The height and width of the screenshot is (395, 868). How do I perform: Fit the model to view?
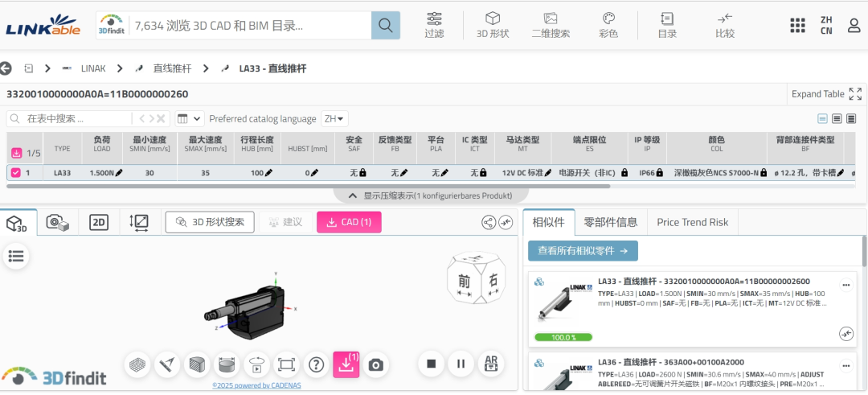point(286,364)
